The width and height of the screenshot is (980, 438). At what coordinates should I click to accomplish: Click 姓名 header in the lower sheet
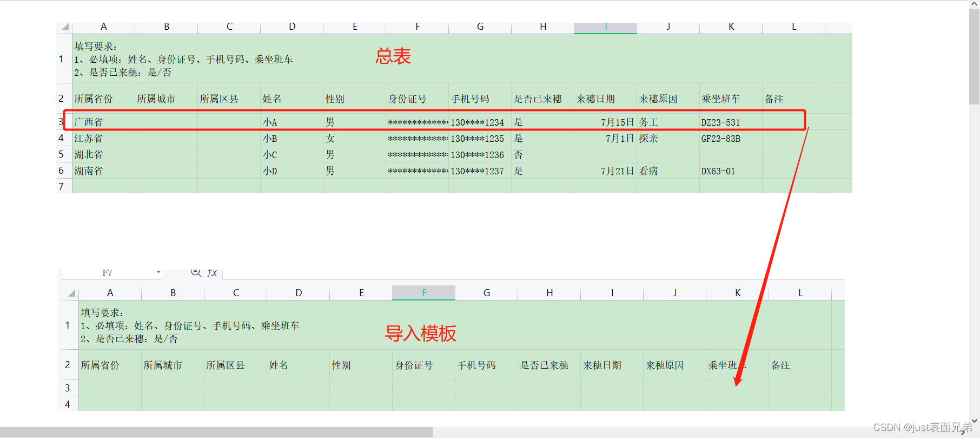coord(298,365)
